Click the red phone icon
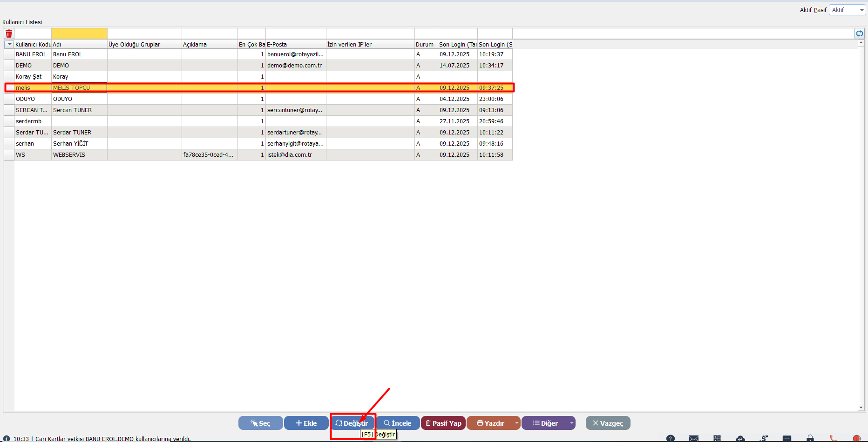868x442 pixels. [x=833, y=438]
